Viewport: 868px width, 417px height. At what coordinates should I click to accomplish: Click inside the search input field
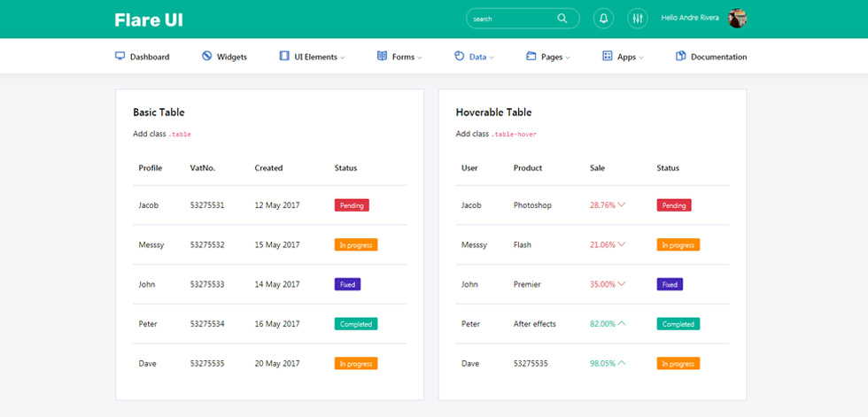point(512,19)
